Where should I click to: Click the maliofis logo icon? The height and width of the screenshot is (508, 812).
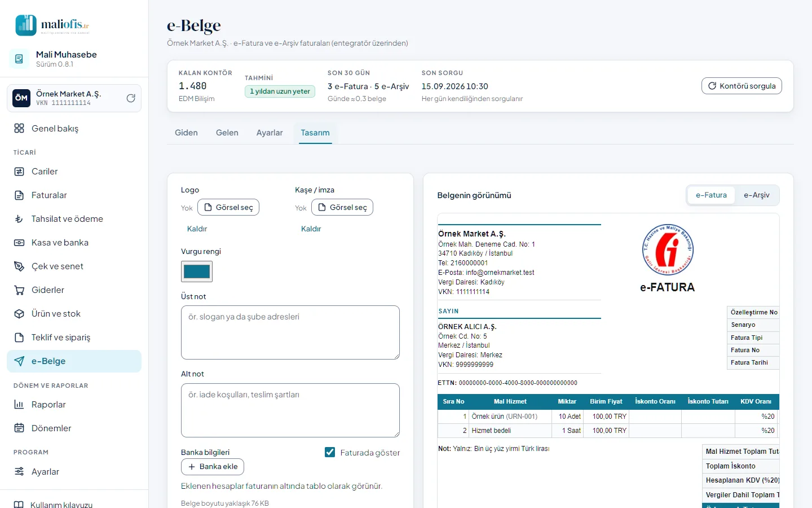coord(26,25)
